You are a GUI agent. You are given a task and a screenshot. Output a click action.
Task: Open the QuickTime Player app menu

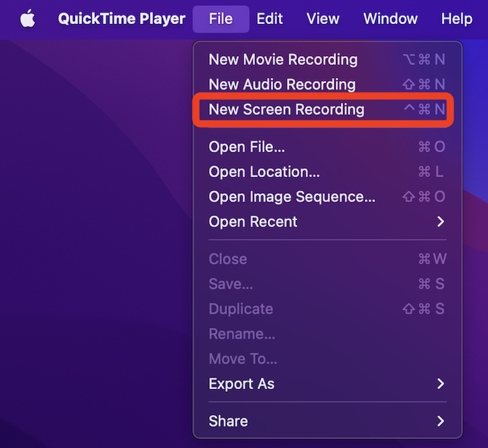pos(122,19)
